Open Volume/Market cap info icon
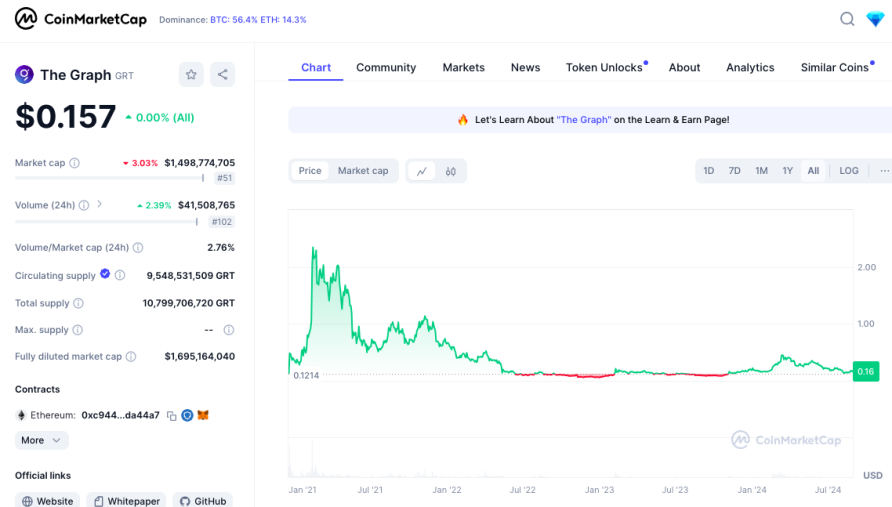Image resolution: width=892 pixels, height=507 pixels. (x=138, y=248)
